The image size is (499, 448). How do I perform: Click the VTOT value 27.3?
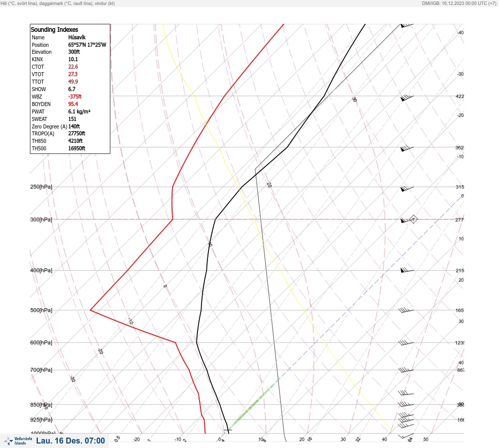pos(73,74)
